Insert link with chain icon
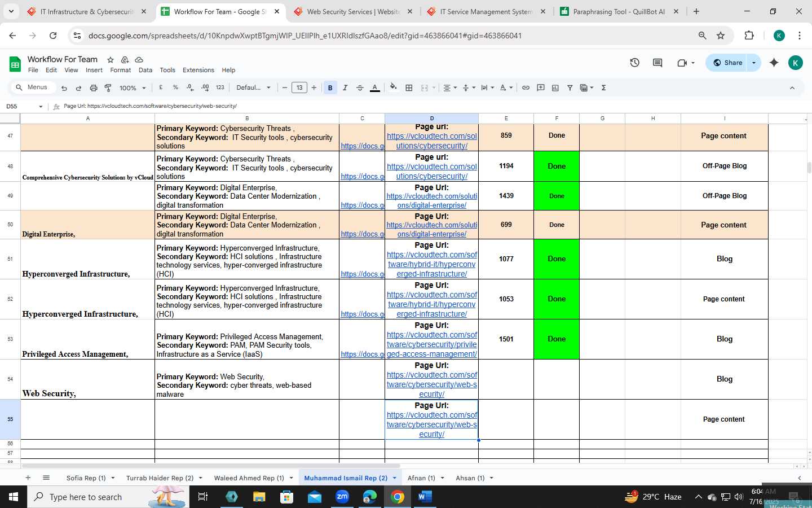Image resolution: width=812 pixels, height=508 pixels. point(526,87)
